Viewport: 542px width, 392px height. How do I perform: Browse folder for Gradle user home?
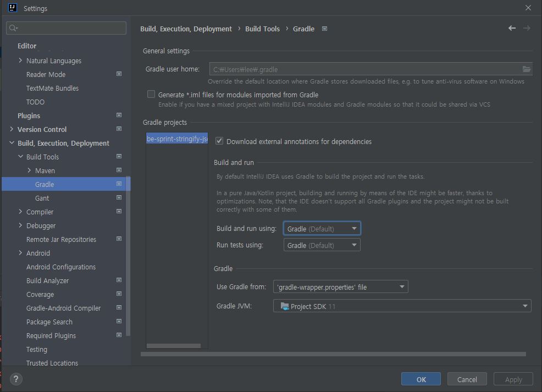pos(527,69)
